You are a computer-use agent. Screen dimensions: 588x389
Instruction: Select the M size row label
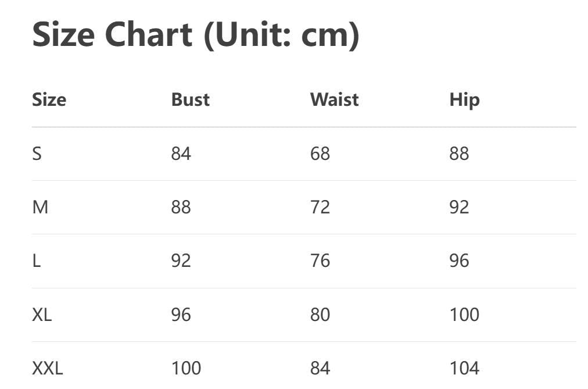pyautogui.click(x=40, y=207)
